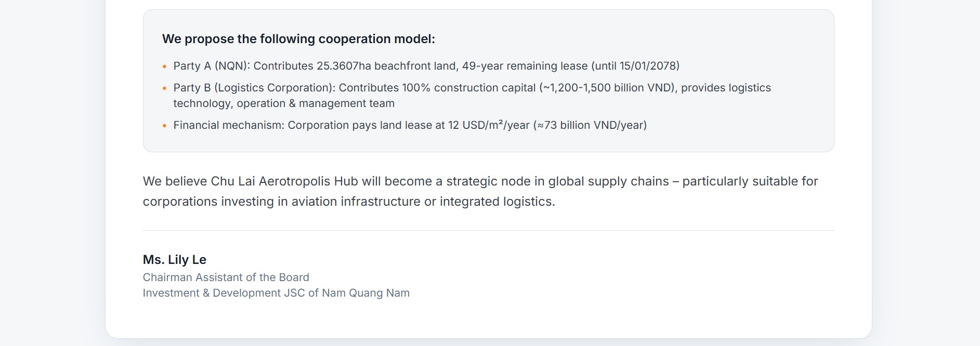Click the horizontal divider above the signature
980x346 pixels.
(488, 230)
